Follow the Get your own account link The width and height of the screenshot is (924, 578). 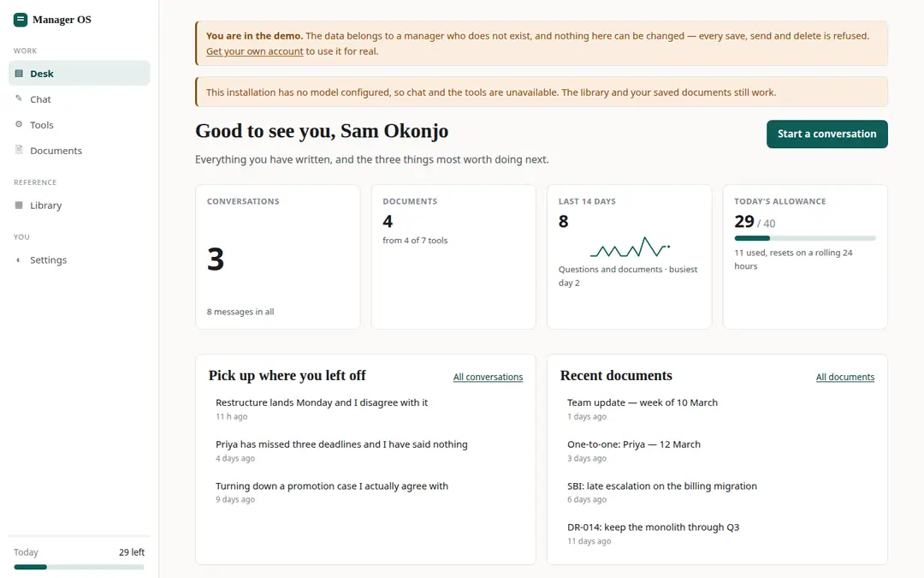255,51
